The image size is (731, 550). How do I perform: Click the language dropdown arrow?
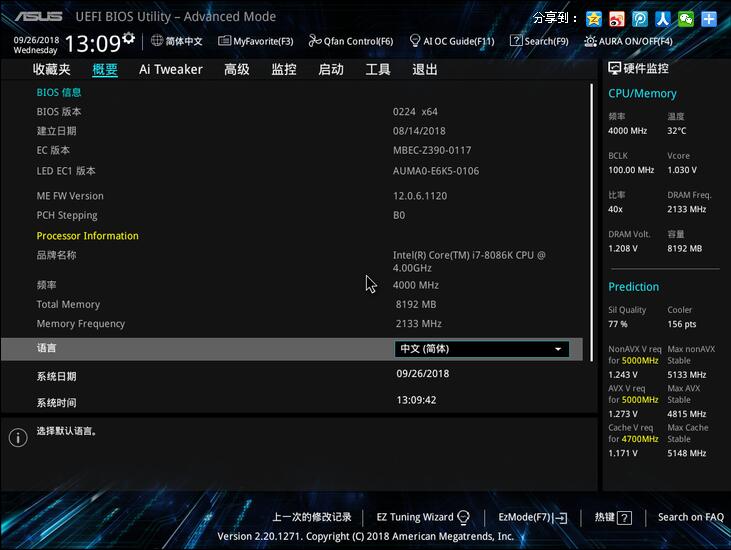558,349
